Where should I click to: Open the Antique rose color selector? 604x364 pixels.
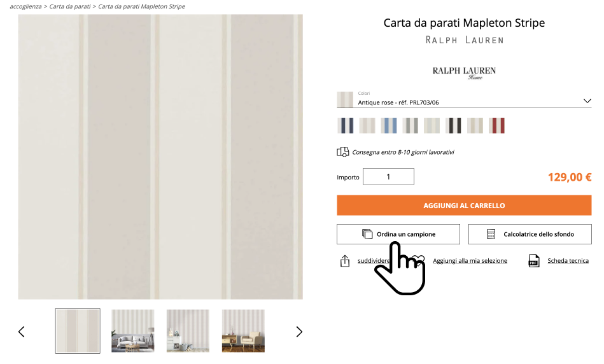pos(464,100)
